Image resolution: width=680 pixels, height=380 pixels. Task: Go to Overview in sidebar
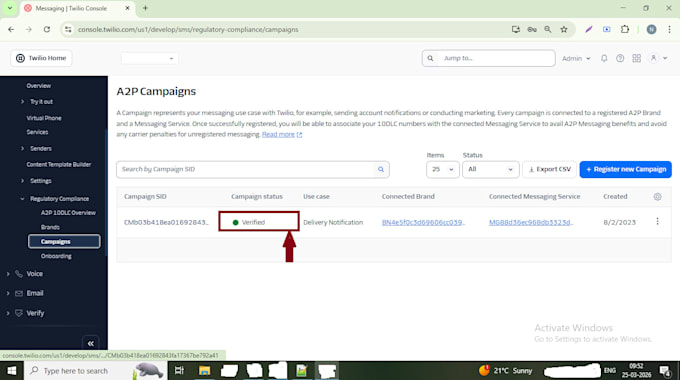pyautogui.click(x=39, y=85)
